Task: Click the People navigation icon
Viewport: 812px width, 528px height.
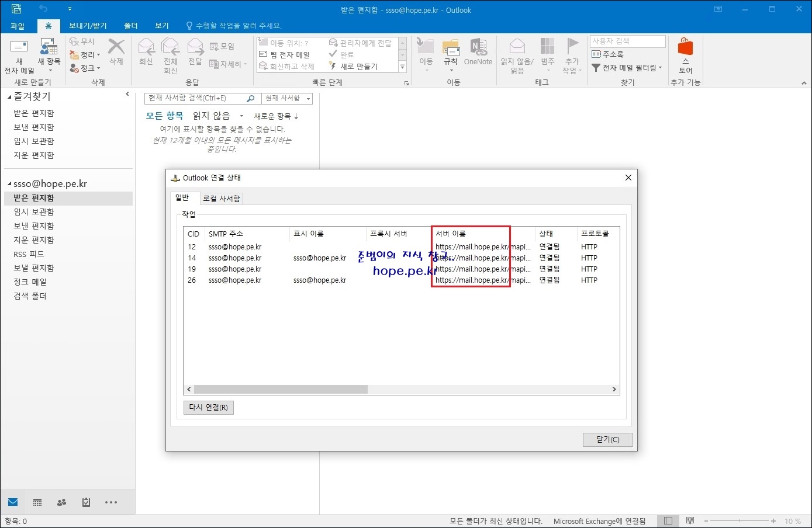Action: 61,502
